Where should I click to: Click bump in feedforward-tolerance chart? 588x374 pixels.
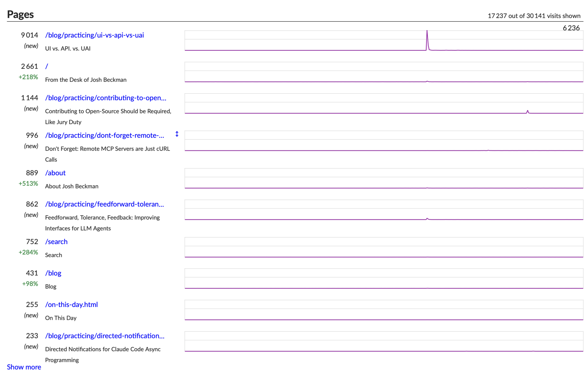pyautogui.click(x=427, y=218)
